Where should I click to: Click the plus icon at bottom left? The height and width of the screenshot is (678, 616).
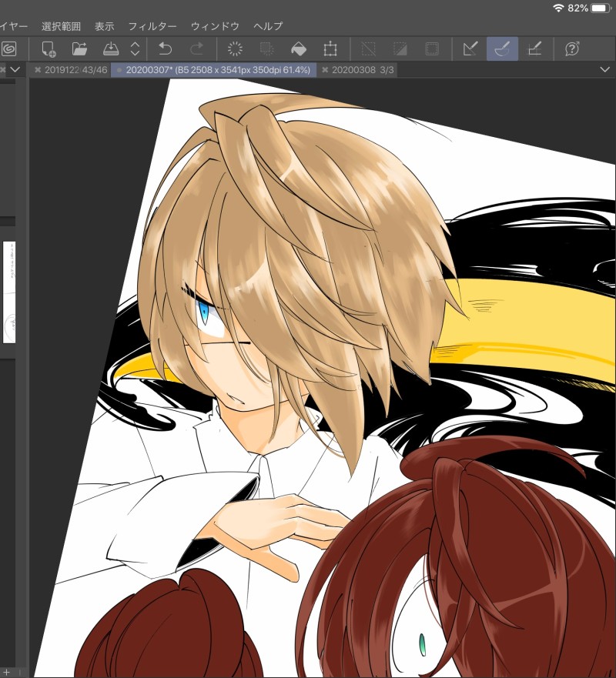[6, 672]
